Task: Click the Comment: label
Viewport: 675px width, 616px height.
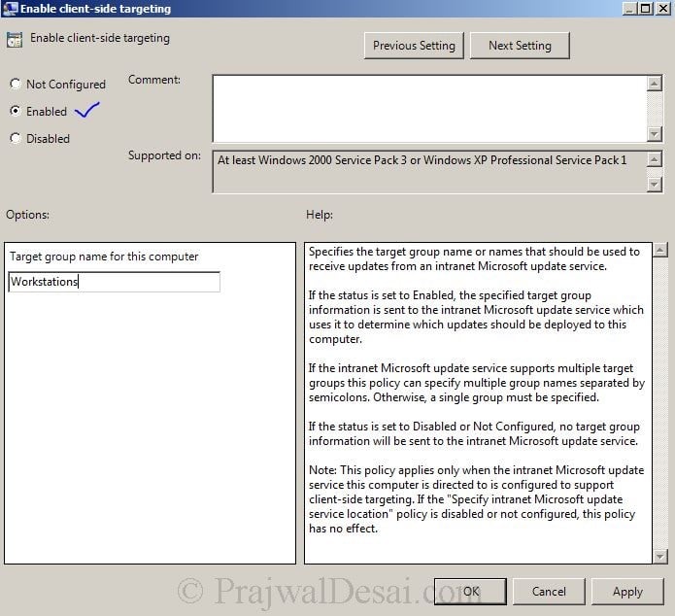Action: (154, 80)
